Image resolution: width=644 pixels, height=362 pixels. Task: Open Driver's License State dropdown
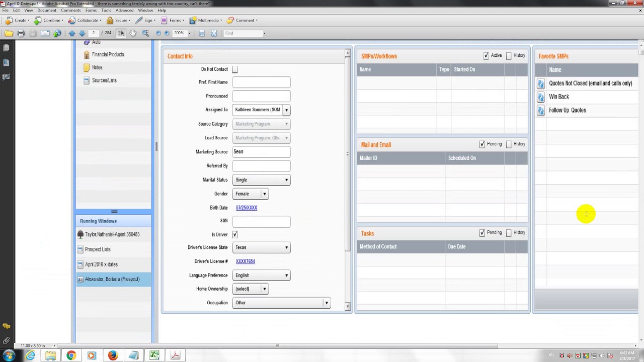click(286, 247)
